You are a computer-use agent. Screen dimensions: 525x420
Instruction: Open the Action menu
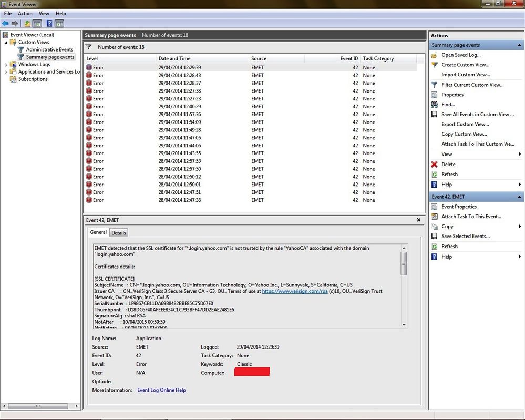tap(25, 13)
